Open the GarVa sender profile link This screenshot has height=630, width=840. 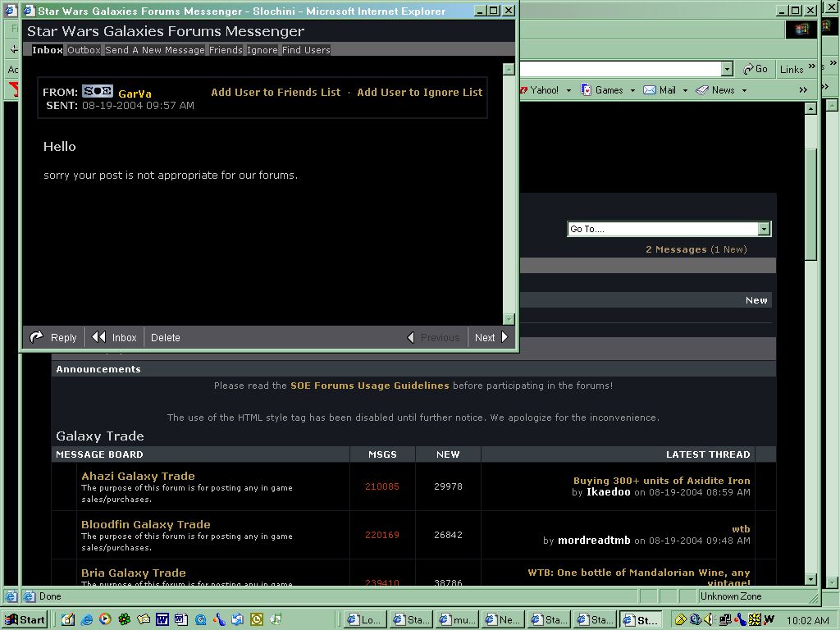135,94
